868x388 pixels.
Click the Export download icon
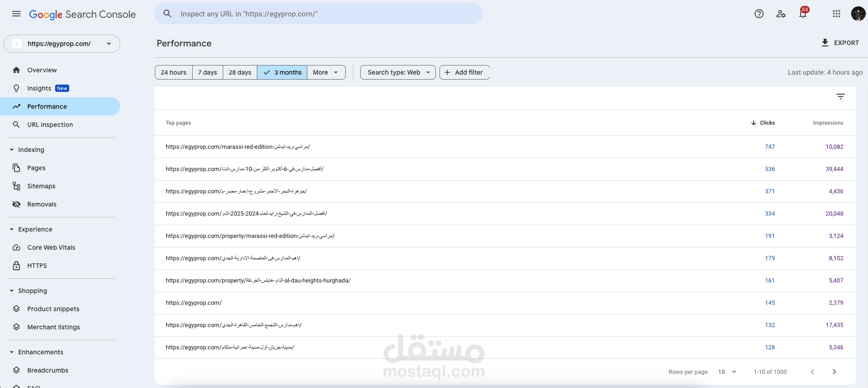click(x=825, y=43)
